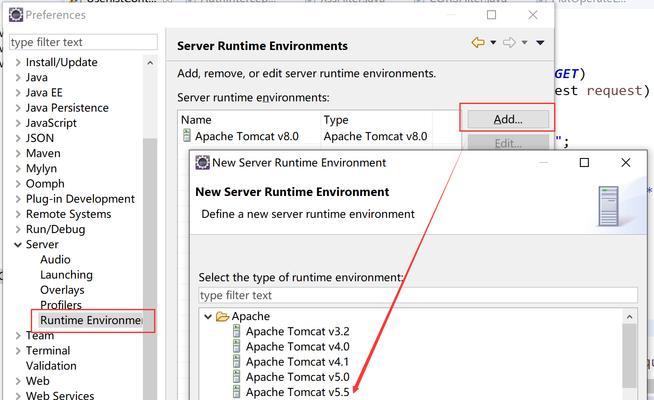
Task: Collapse the Apache folder in runtime list
Action: coord(208,317)
